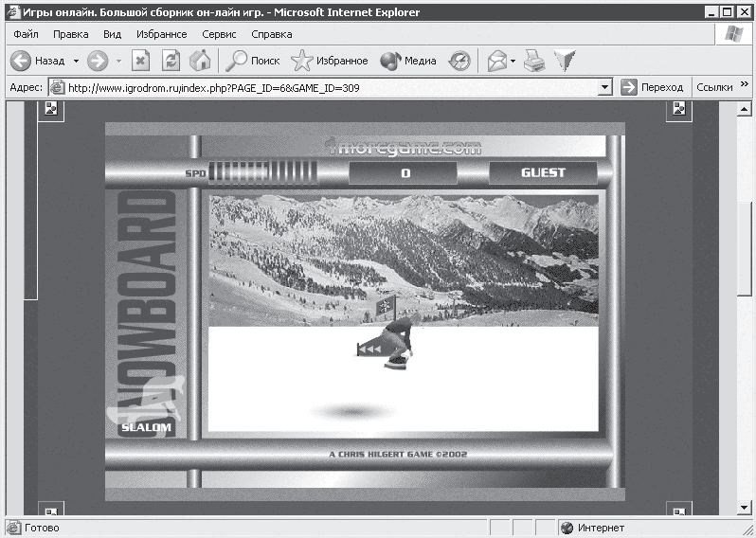Toggle the Избранное (Favorites) toolbar panel
This screenshot has width=756, height=538.
330,61
